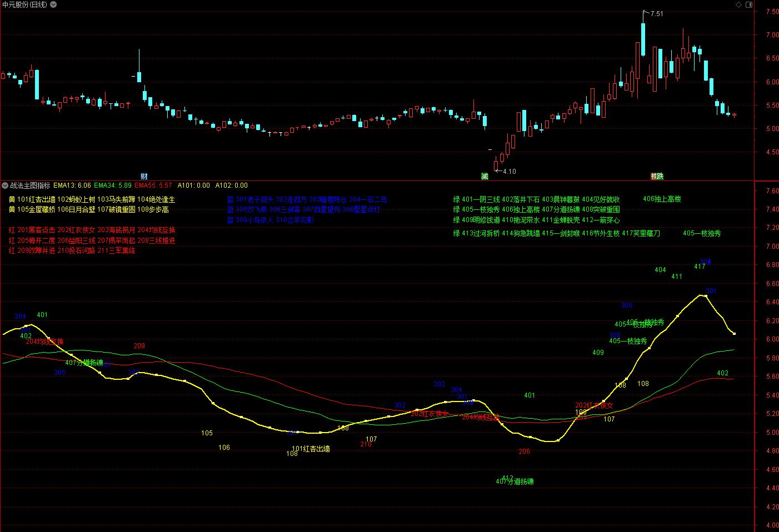Image resolution: width=779 pixels, height=532 pixels.
Task: Click the green legend line starting 绿 409明修栈道
Action: coord(536,220)
